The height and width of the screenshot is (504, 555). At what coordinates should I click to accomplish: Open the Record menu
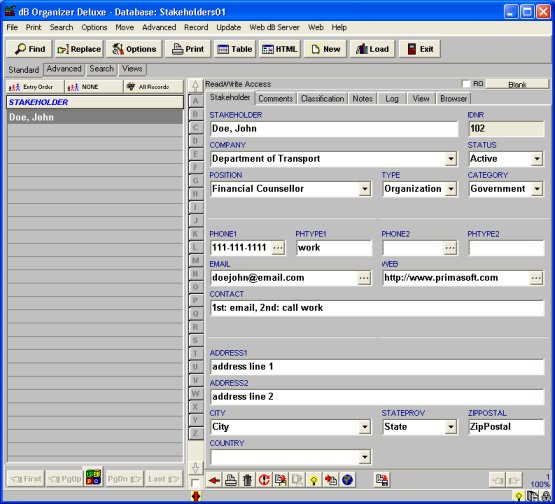point(196,27)
